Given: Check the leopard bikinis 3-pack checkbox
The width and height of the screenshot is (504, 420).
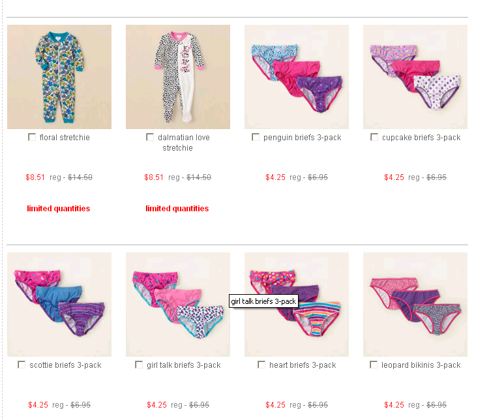Looking at the screenshot, I should click(374, 365).
